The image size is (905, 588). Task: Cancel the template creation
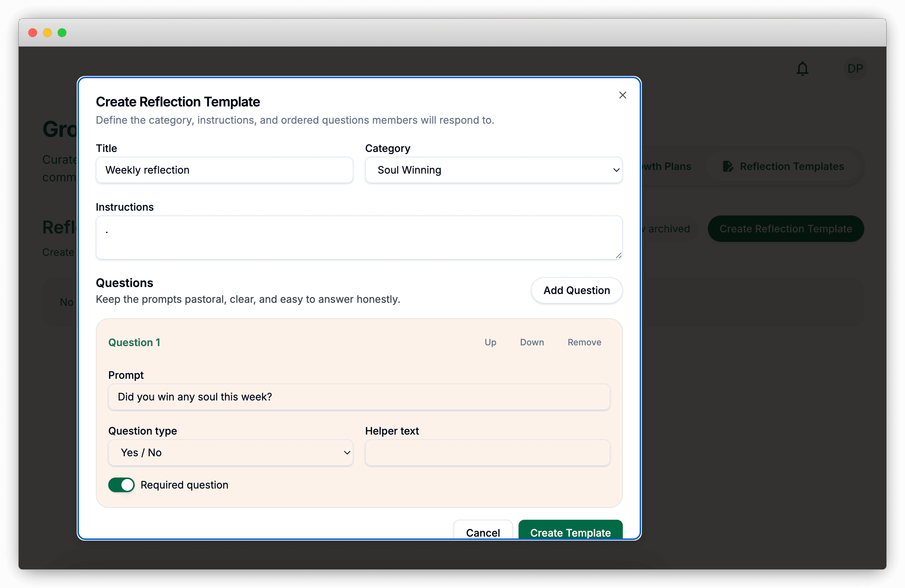[x=483, y=529]
